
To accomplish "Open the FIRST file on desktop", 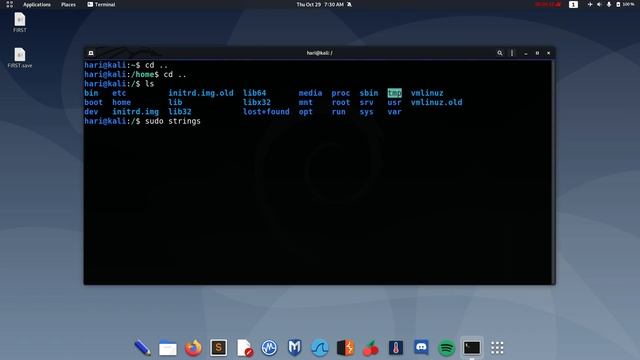I will point(20,22).
